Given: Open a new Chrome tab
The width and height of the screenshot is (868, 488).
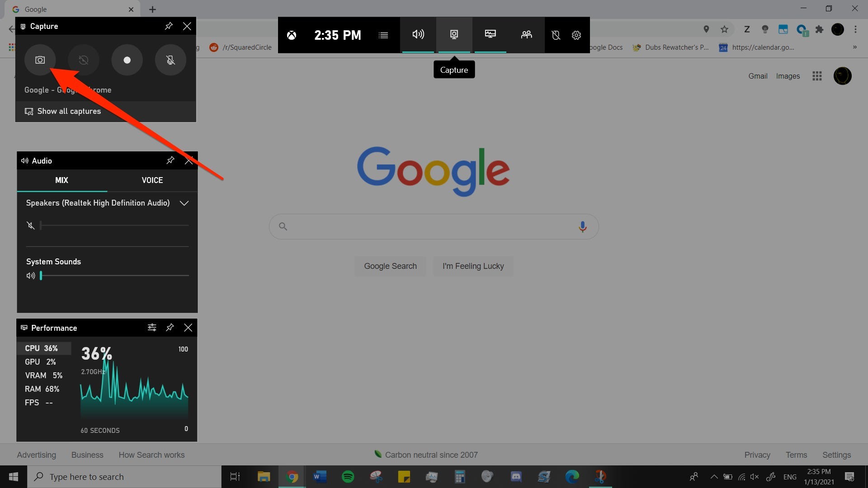Looking at the screenshot, I should [152, 9].
